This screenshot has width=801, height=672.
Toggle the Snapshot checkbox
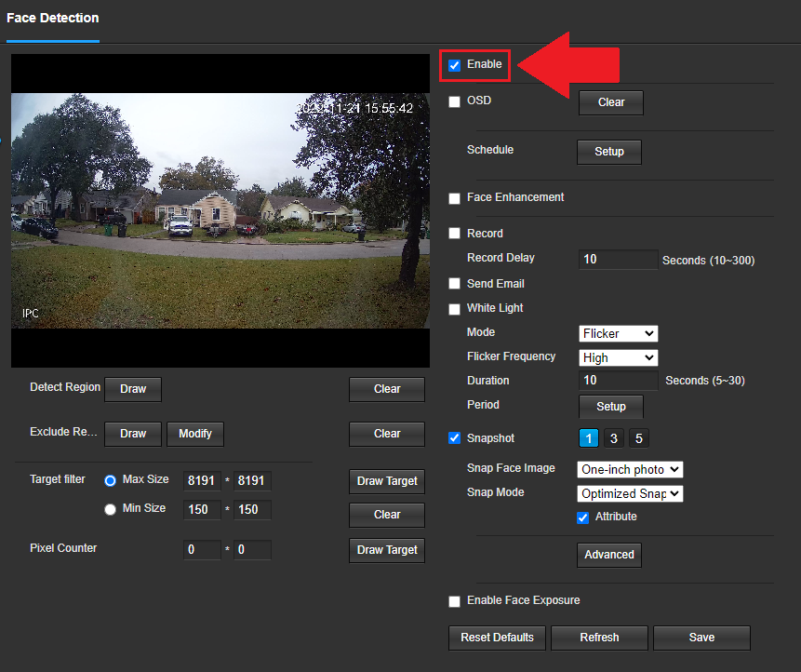(454, 438)
